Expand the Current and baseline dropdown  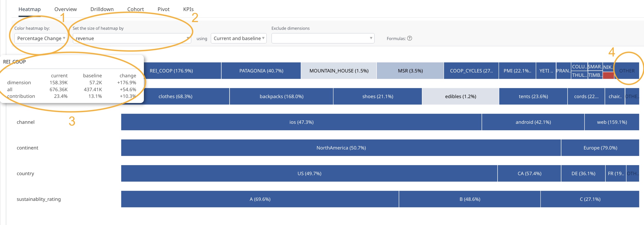[x=238, y=38]
